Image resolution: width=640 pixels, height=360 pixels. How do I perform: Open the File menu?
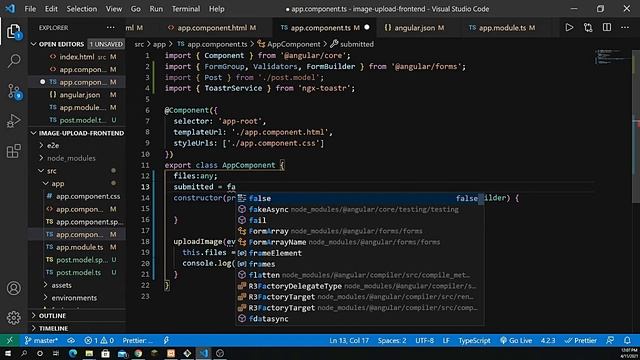point(30,9)
